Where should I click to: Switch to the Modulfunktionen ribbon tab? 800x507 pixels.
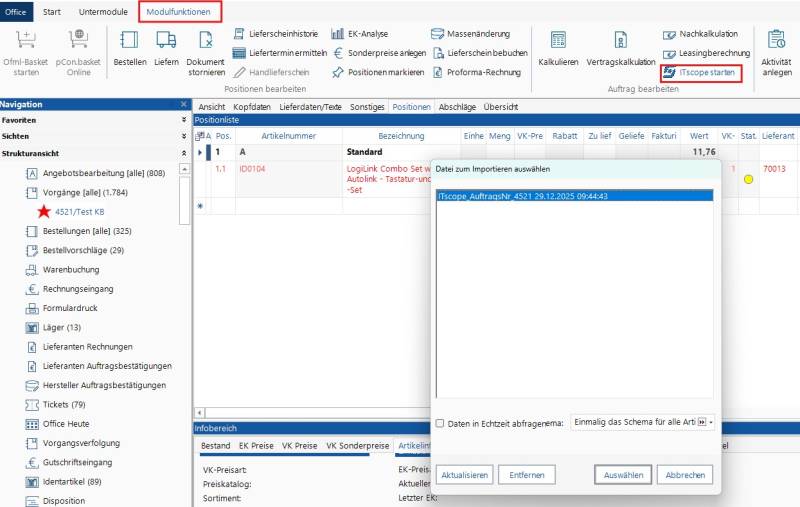coord(179,11)
